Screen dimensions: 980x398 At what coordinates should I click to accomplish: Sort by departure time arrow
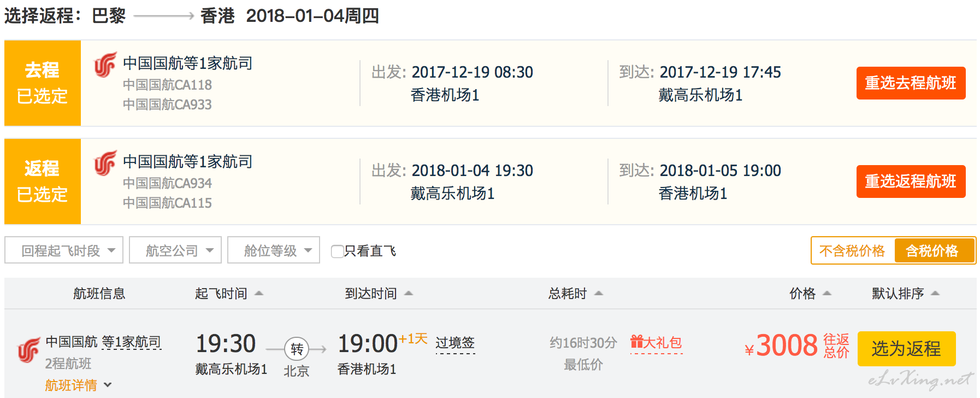[x=259, y=294]
